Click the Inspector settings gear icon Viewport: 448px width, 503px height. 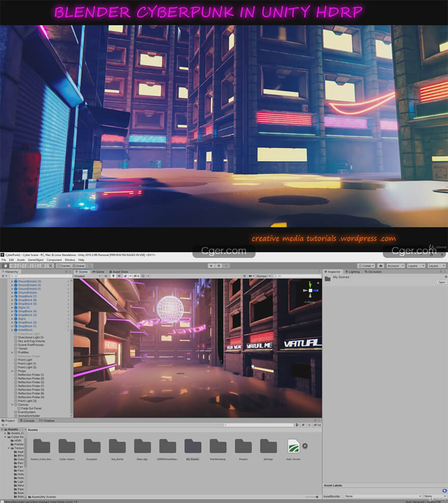click(445, 277)
